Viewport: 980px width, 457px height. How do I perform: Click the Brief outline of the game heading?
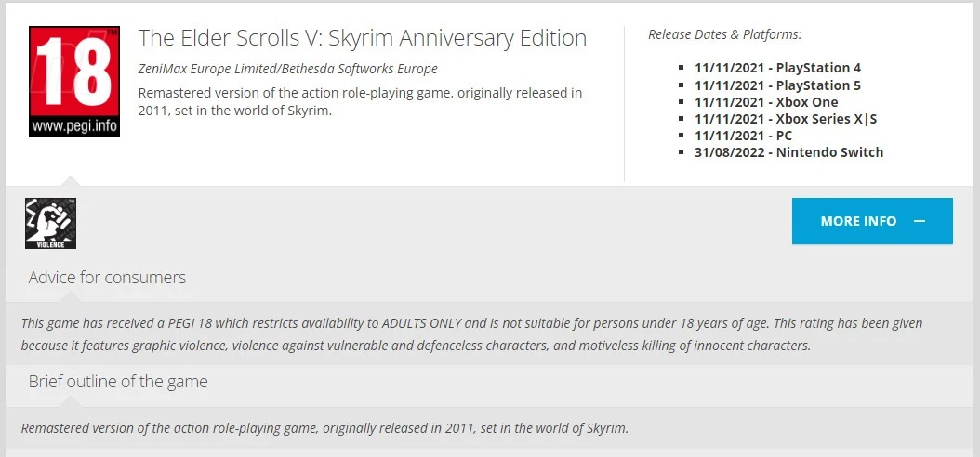click(x=118, y=382)
